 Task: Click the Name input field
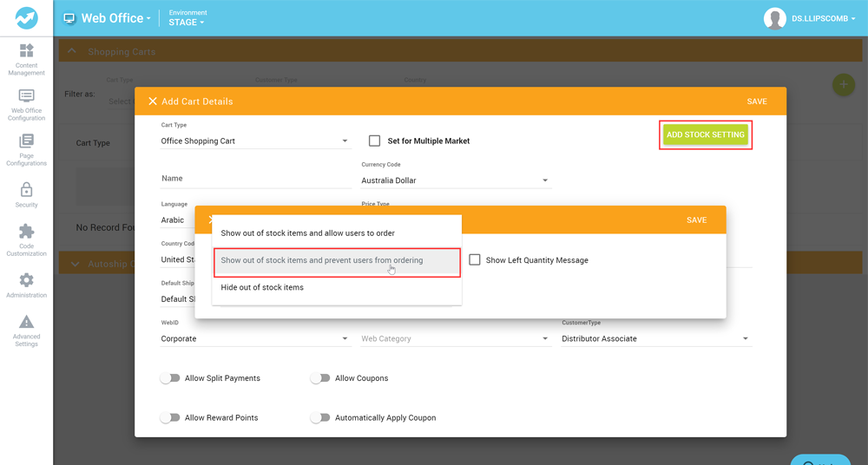coord(255,179)
